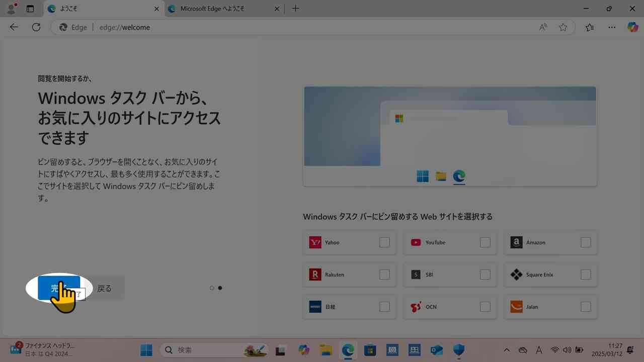Open the Favorites list icon

click(x=590, y=27)
